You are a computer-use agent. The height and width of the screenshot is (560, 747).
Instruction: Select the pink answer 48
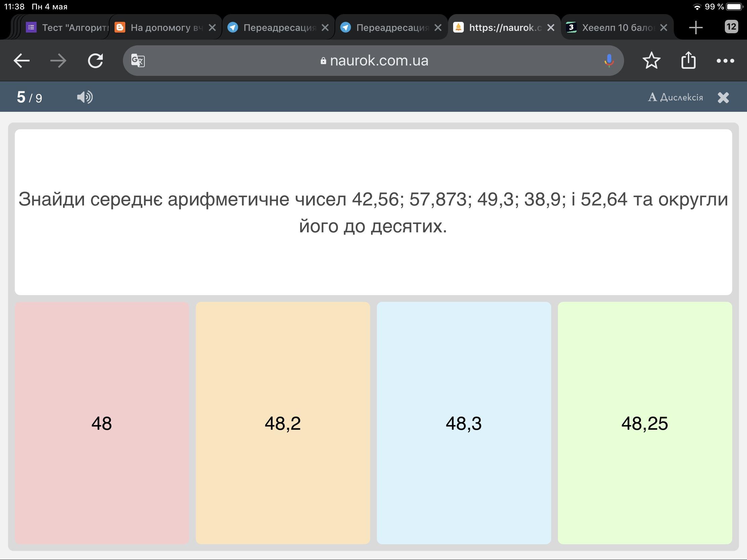(x=102, y=423)
